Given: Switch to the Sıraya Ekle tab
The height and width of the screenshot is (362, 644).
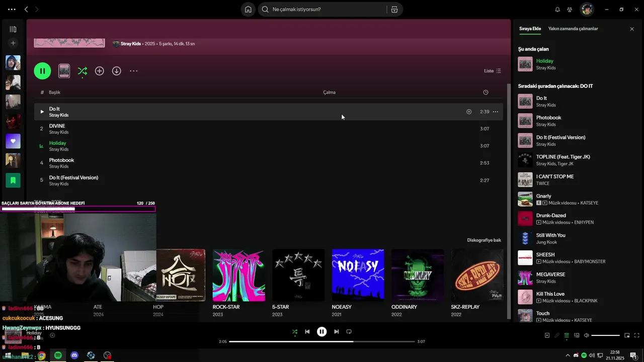Looking at the screenshot, I should [530, 29].
